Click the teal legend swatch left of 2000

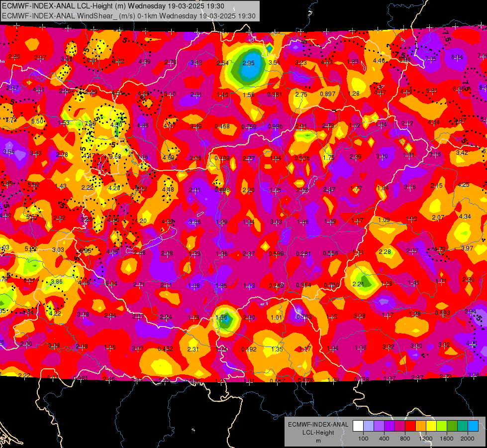[462, 426]
